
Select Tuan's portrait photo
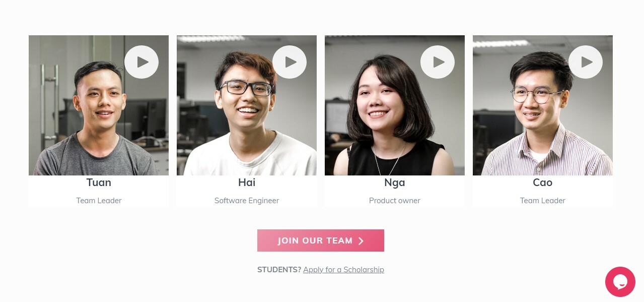pyautogui.click(x=99, y=105)
